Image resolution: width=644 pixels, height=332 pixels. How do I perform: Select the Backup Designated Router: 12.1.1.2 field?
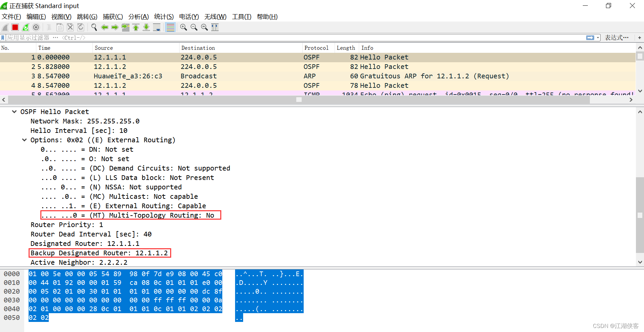tap(99, 253)
